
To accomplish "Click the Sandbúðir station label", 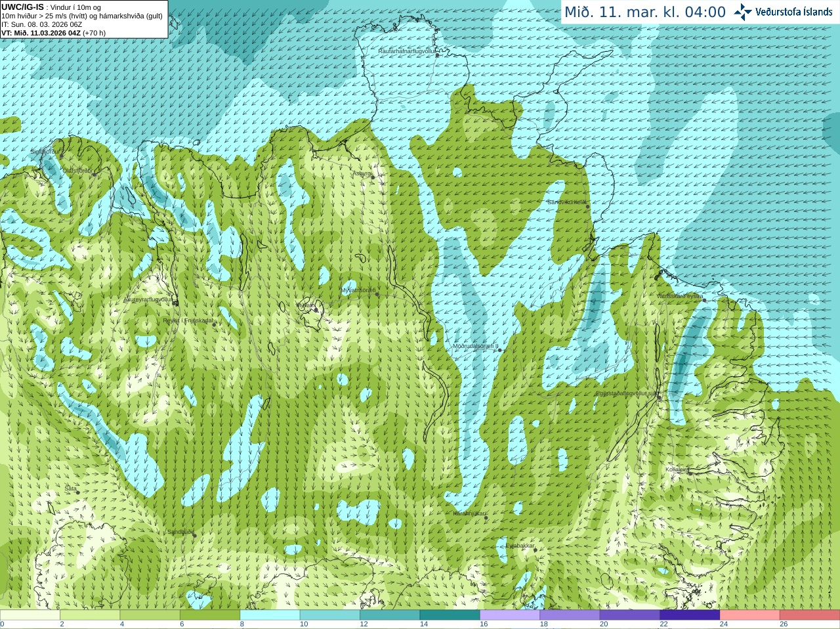I will point(180,532).
